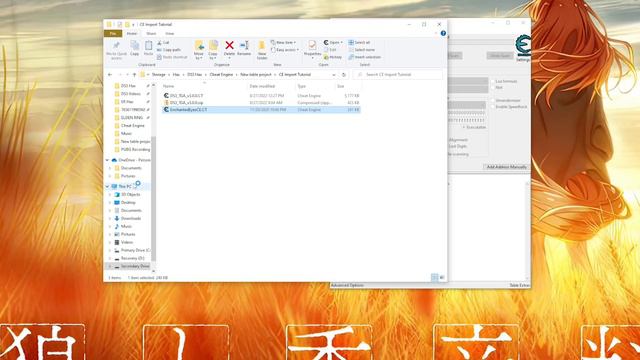Click the Properties icon in ribbon
640x360 pixels.
312,45
